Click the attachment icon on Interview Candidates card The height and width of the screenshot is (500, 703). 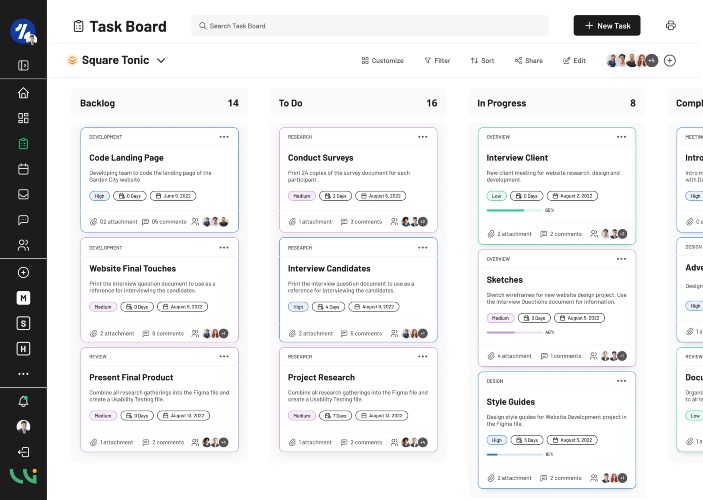pos(292,333)
